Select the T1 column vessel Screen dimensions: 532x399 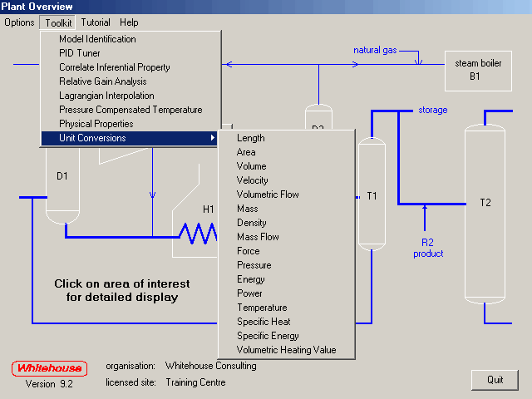[x=371, y=196]
